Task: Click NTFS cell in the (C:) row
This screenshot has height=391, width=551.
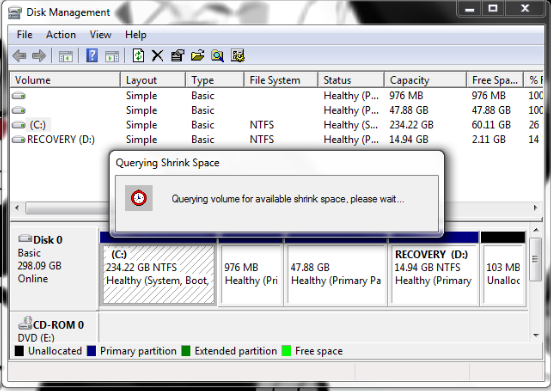Action: coord(261,125)
